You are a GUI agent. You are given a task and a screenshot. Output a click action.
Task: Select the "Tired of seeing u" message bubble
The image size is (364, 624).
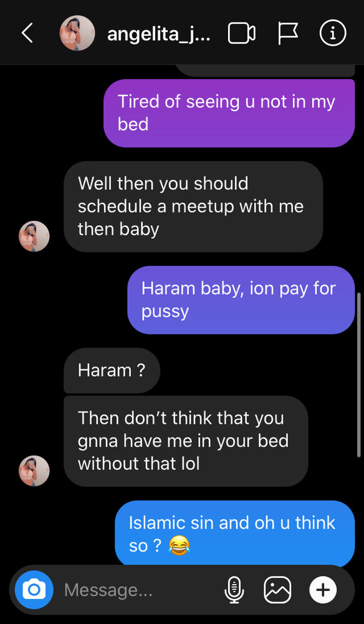pyautogui.click(x=229, y=113)
